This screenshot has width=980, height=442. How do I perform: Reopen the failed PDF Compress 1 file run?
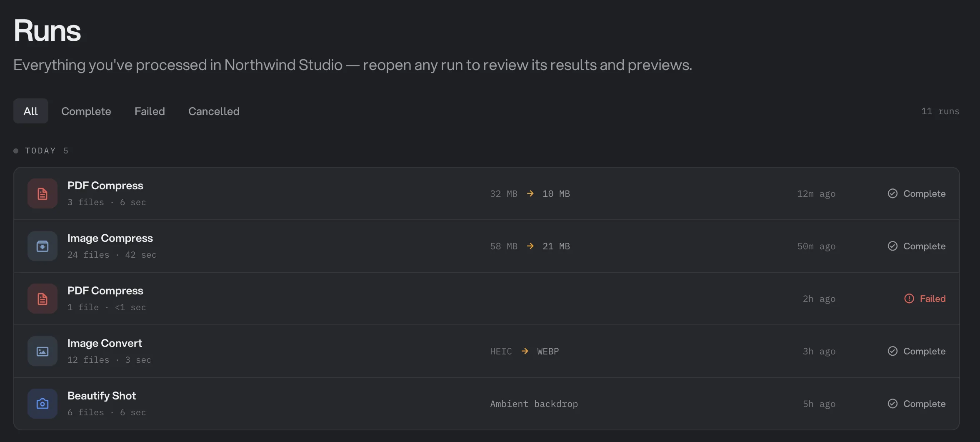pos(487,299)
